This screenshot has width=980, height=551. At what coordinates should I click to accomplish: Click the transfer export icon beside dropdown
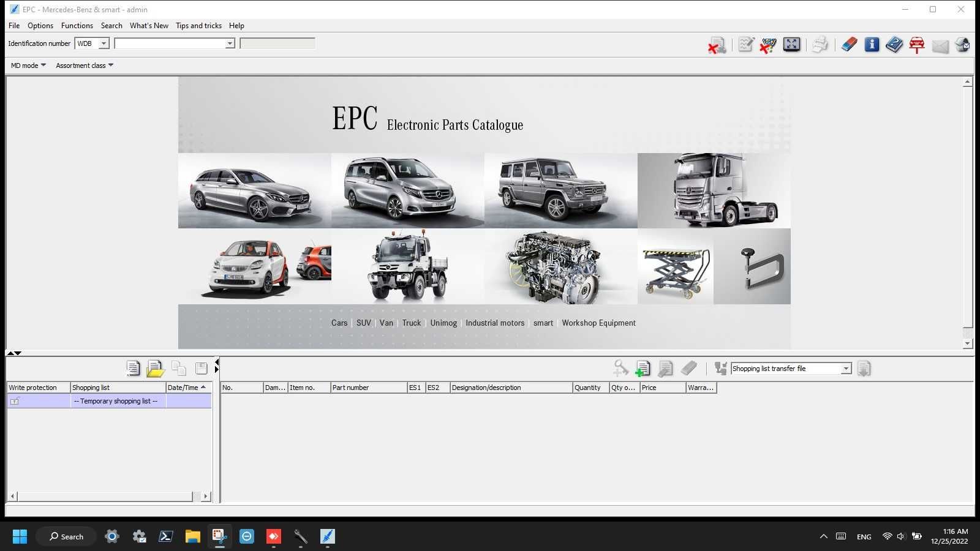coord(720,368)
